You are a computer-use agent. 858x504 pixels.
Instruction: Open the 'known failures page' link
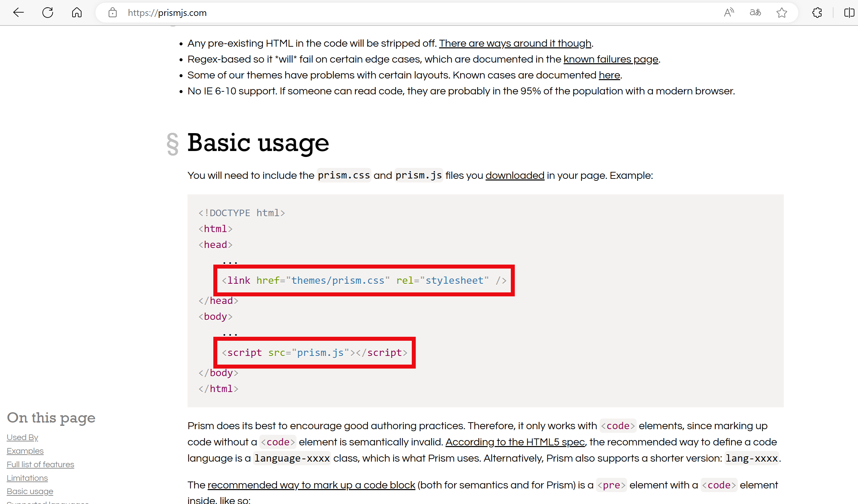point(611,59)
